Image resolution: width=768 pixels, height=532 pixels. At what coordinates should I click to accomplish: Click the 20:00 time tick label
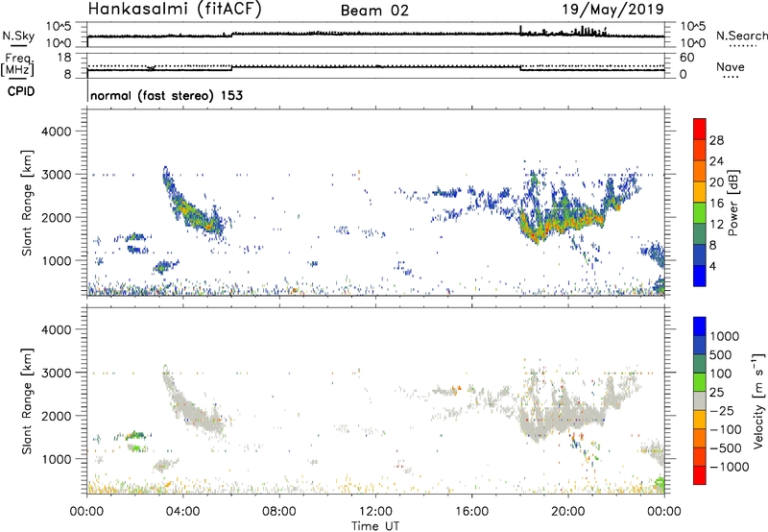568,512
